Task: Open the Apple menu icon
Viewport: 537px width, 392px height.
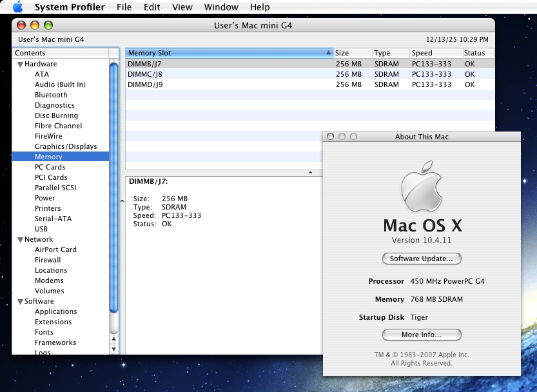Action: click(x=17, y=7)
